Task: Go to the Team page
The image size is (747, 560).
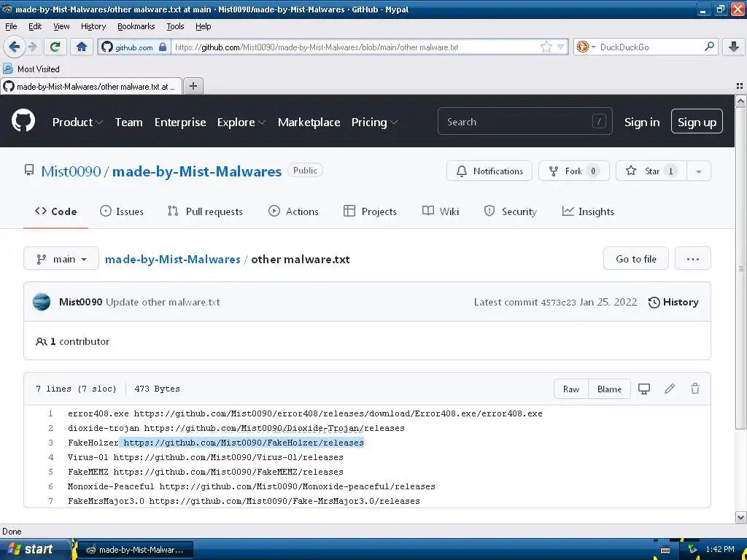Action: [x=128, y=122]
